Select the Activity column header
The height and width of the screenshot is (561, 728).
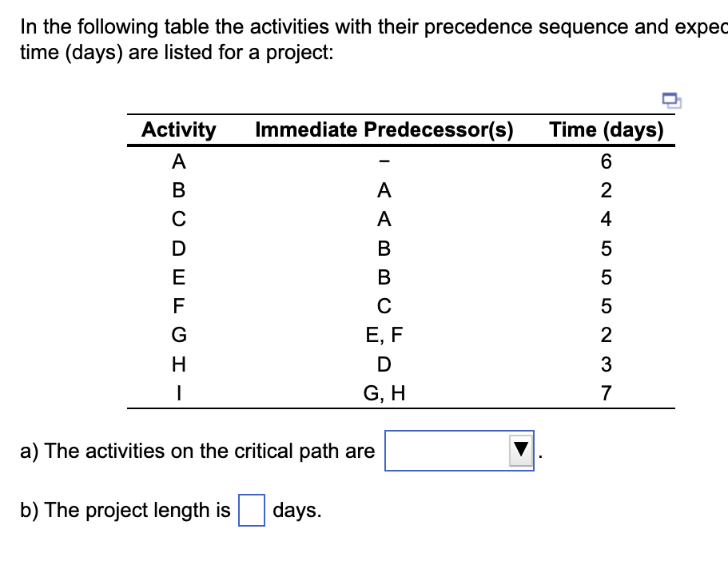click(x=178, y=129)
